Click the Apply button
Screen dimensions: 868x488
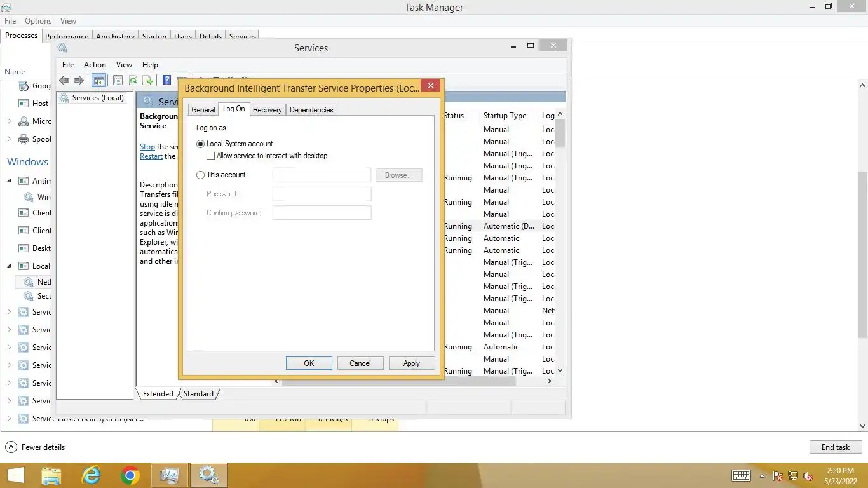tap(412, 363)
